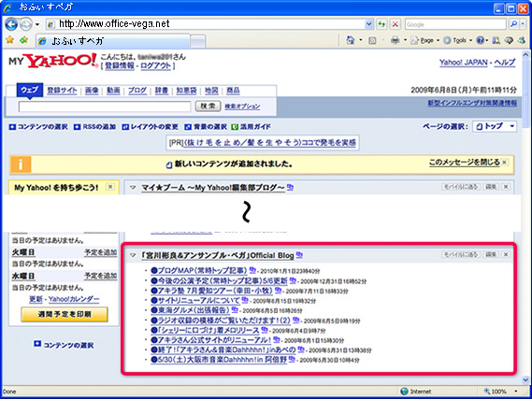
Task: Select the 知恵袋 search tab
Action: pyautogui.click(x=186, y=91)
